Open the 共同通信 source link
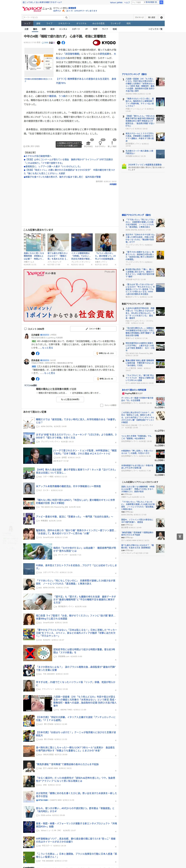 point(113,184)
